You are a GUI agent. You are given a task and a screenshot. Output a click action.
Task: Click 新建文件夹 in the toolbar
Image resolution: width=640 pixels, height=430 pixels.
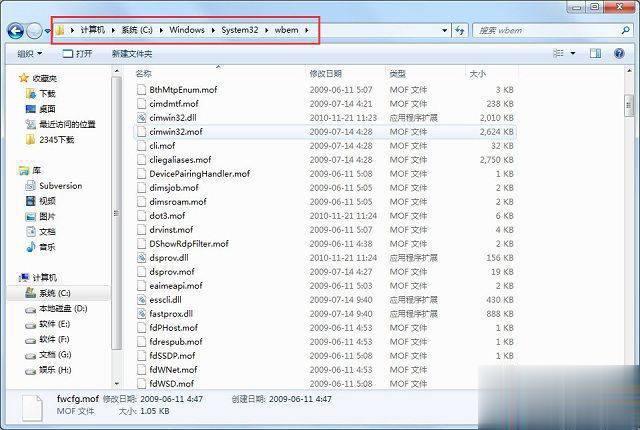132,53
